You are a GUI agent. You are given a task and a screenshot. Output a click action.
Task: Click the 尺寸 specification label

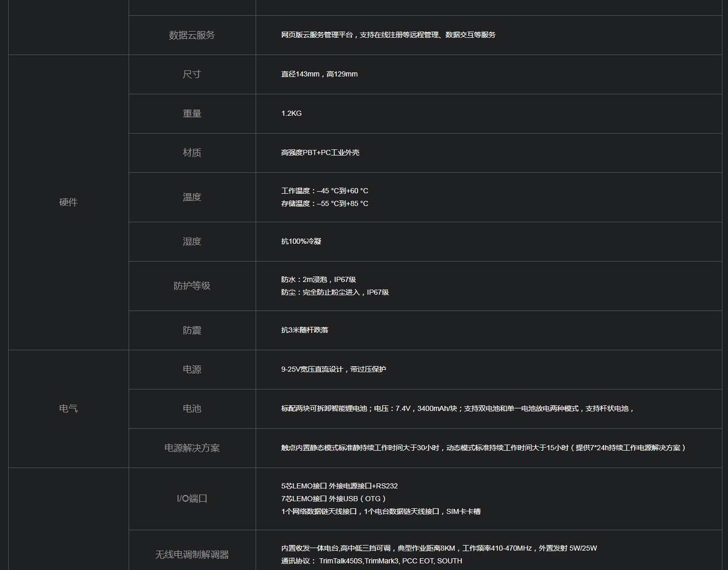tap(192, 74)
